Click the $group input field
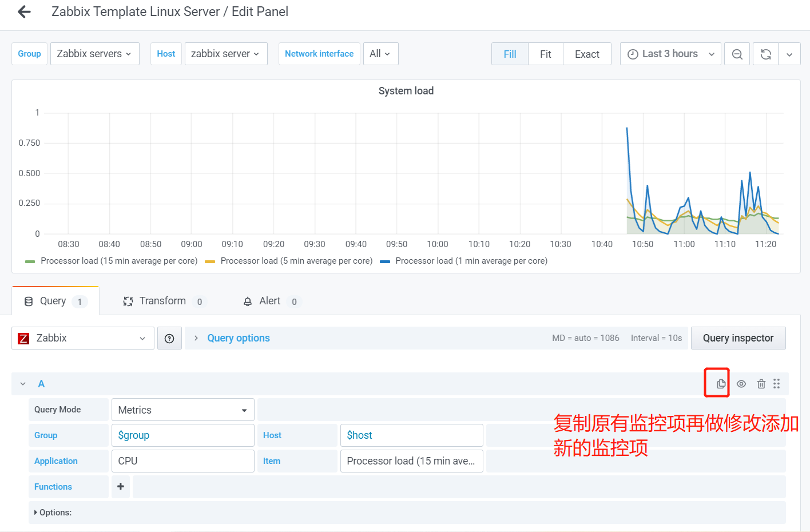This screenshot has height=532, width=810. click(x=183, y=435)
